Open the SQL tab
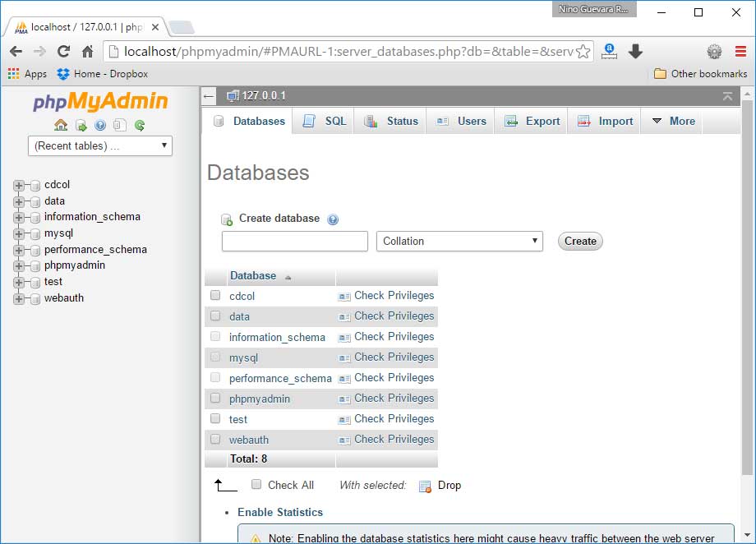The height and width of the screenshot is (544, 756). (324, 121)
